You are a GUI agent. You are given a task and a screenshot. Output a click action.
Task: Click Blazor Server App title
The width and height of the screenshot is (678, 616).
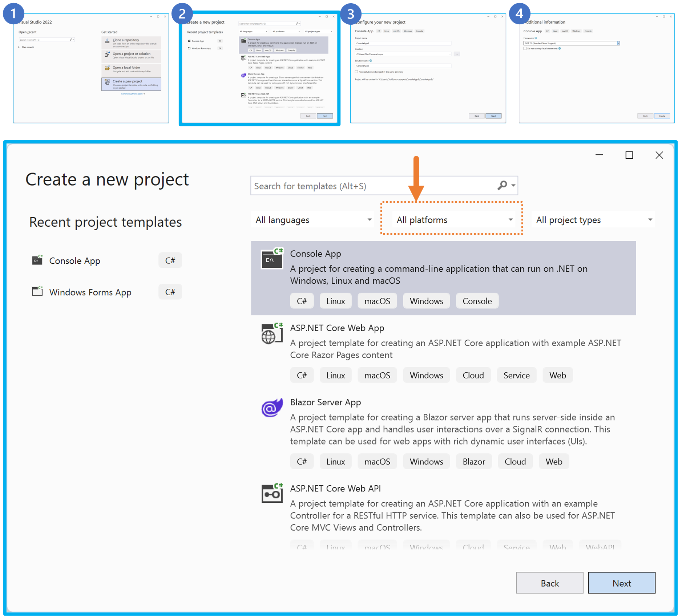coord(325,402)
